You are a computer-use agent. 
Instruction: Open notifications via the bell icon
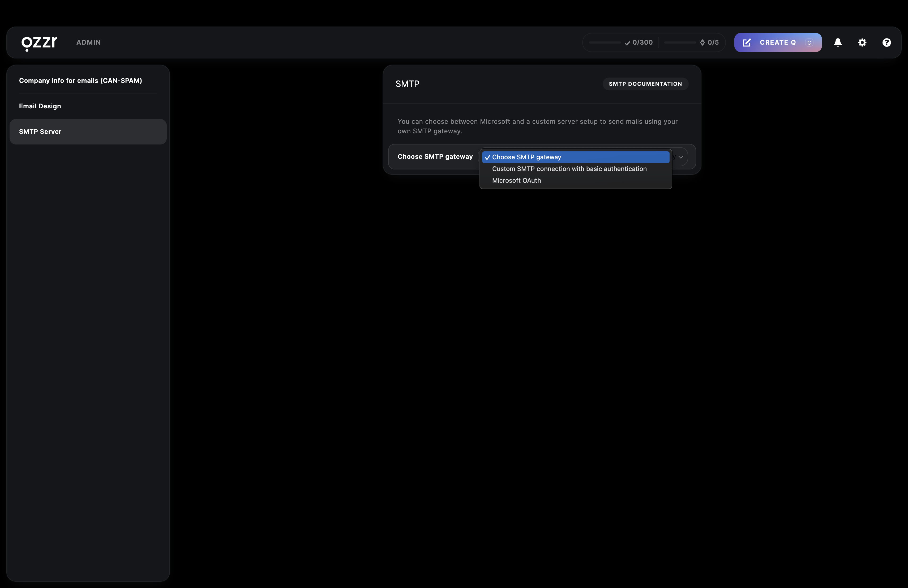(x=837, y=42)
